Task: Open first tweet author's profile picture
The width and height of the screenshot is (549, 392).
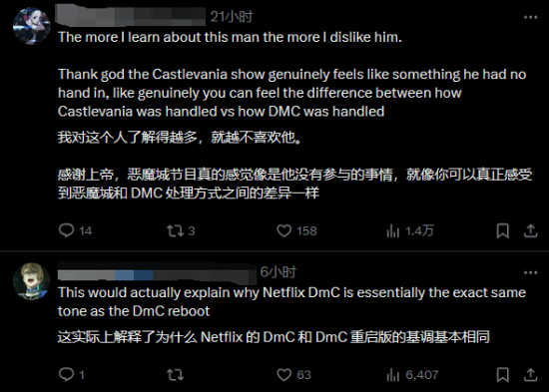Action: tap(32, 26)
